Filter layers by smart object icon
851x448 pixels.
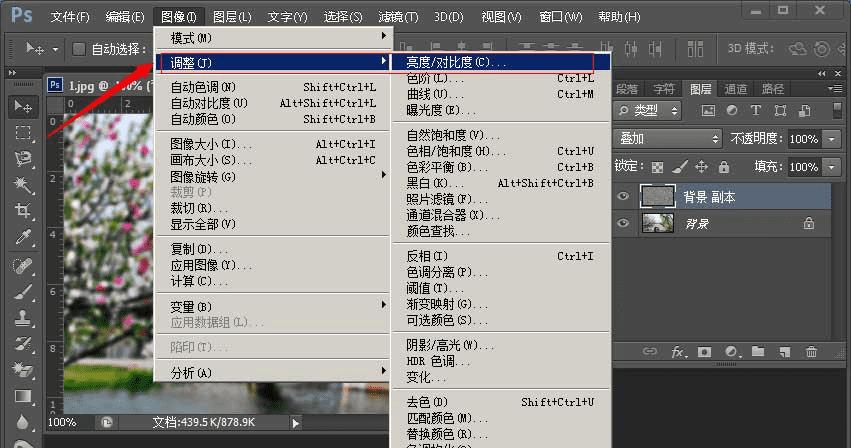click(805, 111)
